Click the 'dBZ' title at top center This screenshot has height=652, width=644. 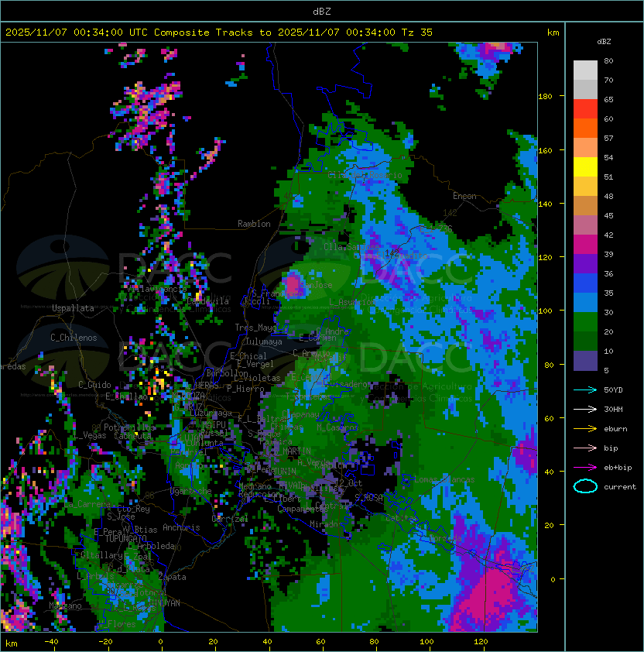tap(322, 11)
